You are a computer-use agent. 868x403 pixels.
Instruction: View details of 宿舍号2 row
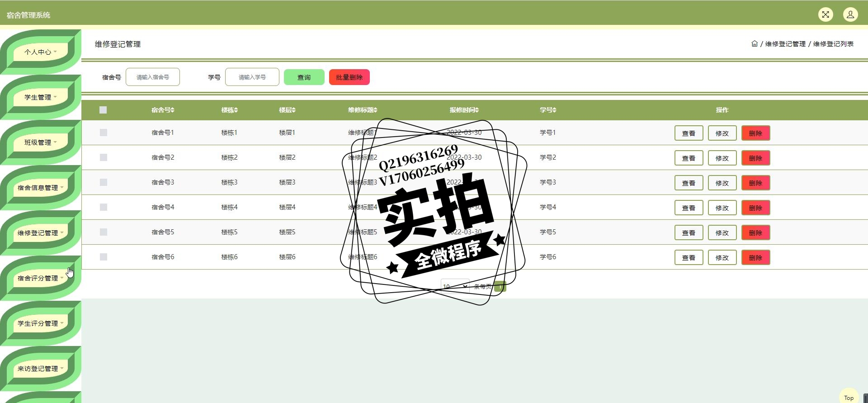click(689, 158)
